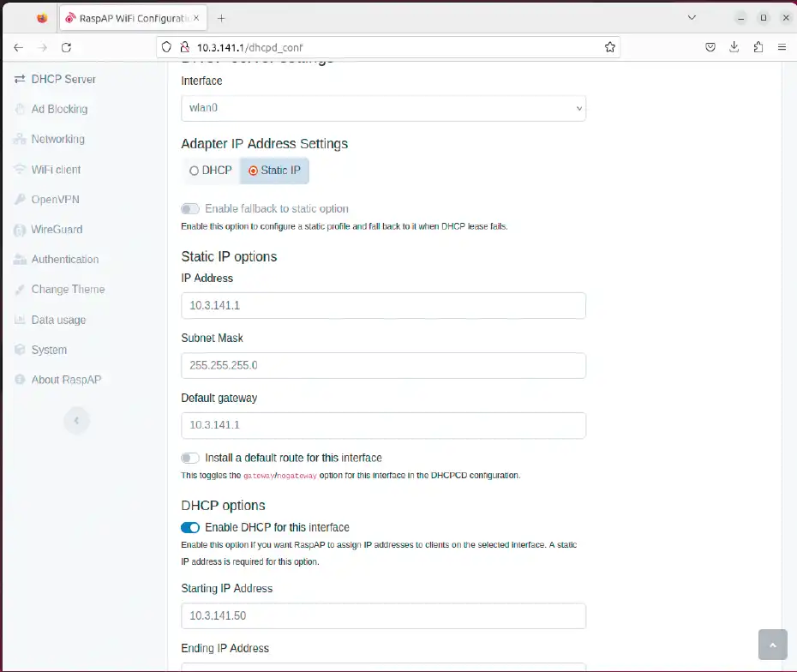Open the Downloads icon in the toolbar
Viewport: 797px width, 672px height.
(x=734, y=47)
